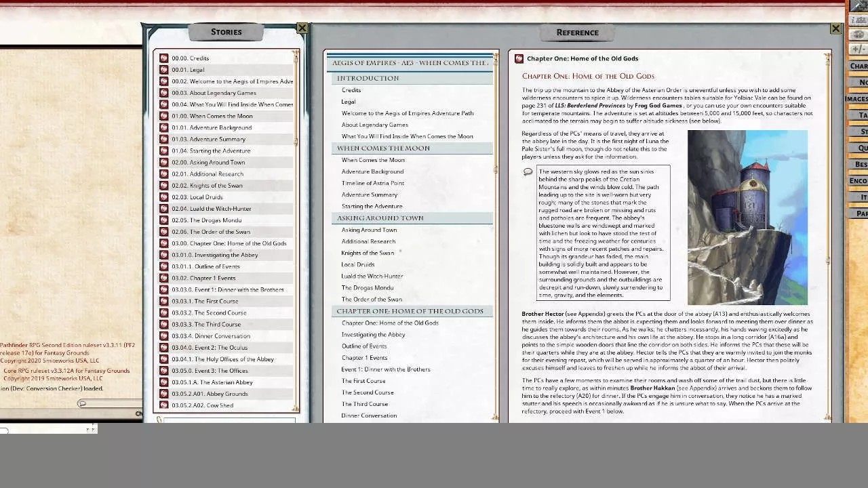
Task: Open the Parcels sidebar button
Action: [859, 213]
